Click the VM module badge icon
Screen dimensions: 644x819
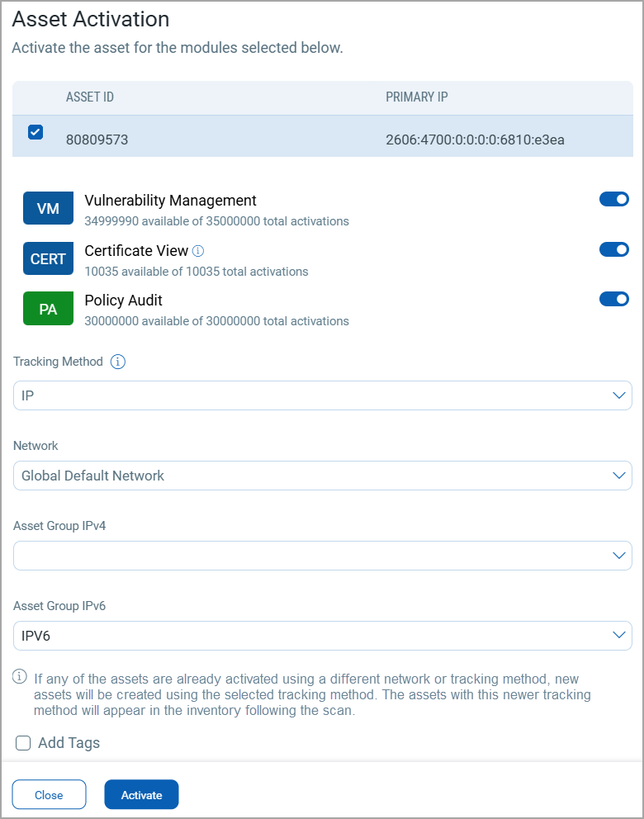coord(48,209)
